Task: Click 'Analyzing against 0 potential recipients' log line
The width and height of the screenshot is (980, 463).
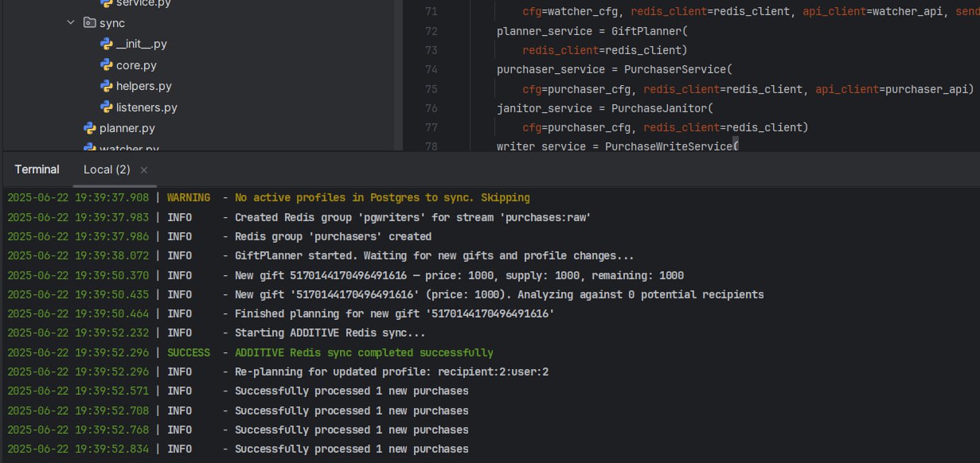Action: tap(499, 294)
